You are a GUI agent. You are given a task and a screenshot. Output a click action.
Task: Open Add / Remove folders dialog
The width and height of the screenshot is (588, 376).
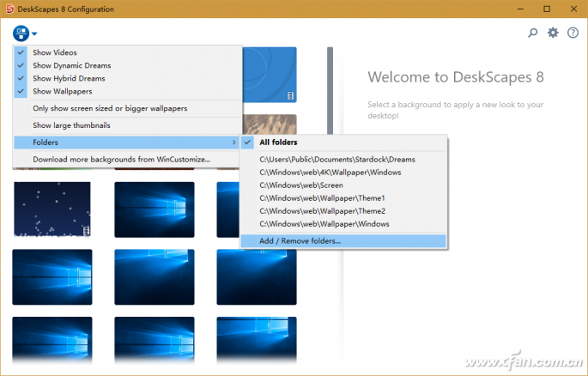coord(343,241)
